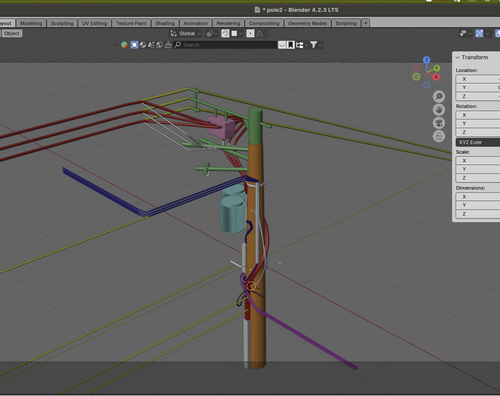Switch to the Sculpting workspace tab
Screen dimensions: 500x396
point(62,23)
